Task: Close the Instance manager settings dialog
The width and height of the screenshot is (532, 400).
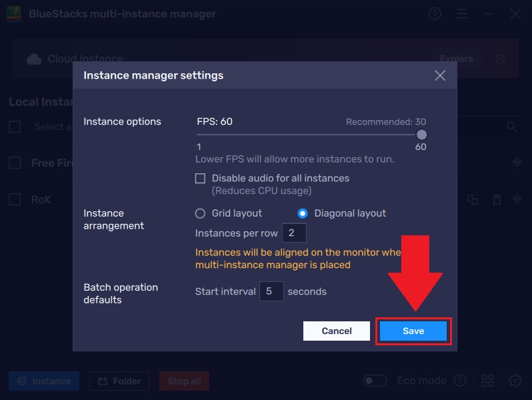Action: [440, 75]
